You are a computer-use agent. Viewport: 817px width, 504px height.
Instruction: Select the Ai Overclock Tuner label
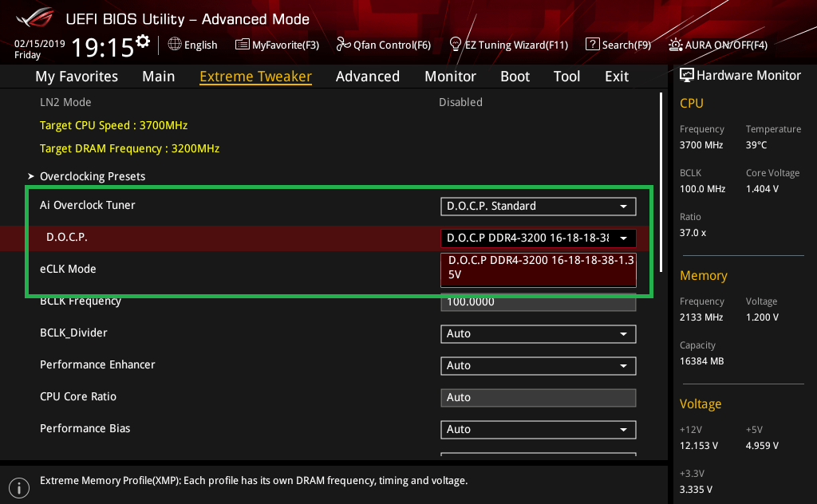coord(88,205)
